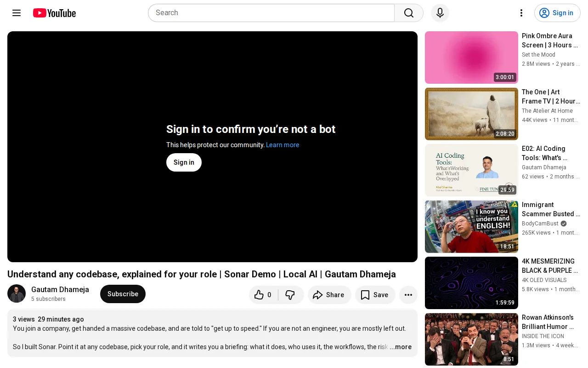Click the Sign in button in player

(x=184, y=162)
